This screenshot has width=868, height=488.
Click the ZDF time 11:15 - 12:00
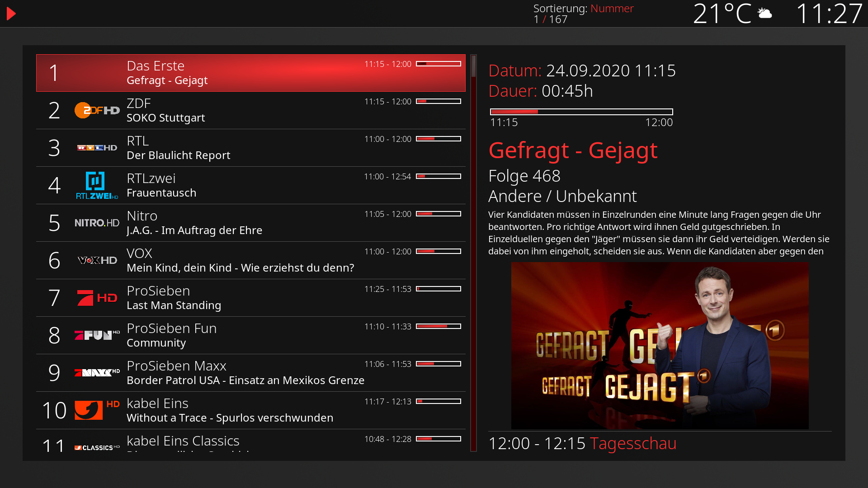[x=388, y=102]
